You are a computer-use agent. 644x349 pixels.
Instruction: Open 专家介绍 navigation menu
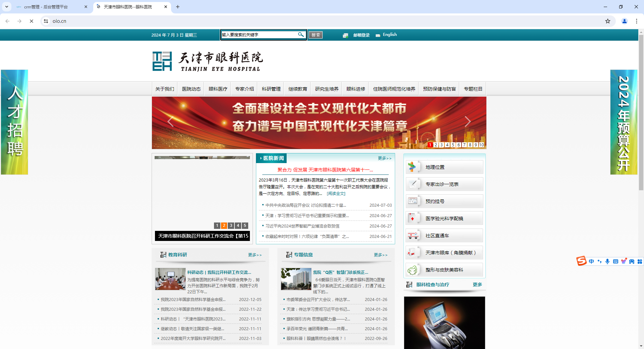coord(245,89)
